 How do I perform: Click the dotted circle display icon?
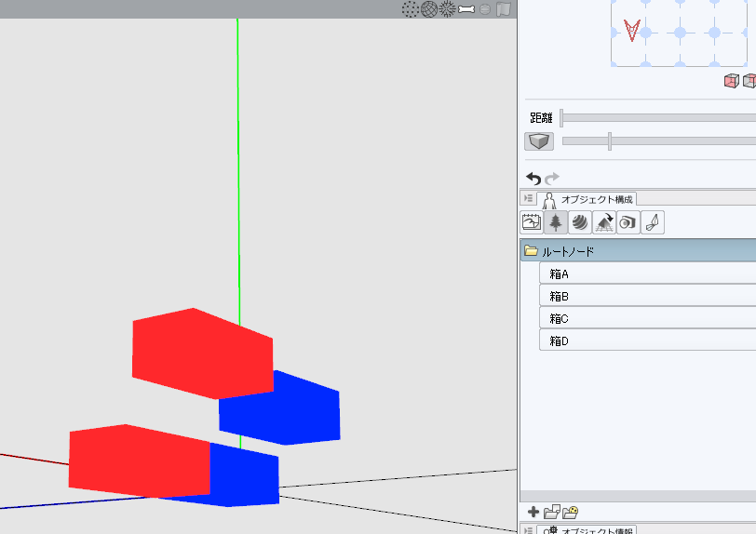point(410,9)
